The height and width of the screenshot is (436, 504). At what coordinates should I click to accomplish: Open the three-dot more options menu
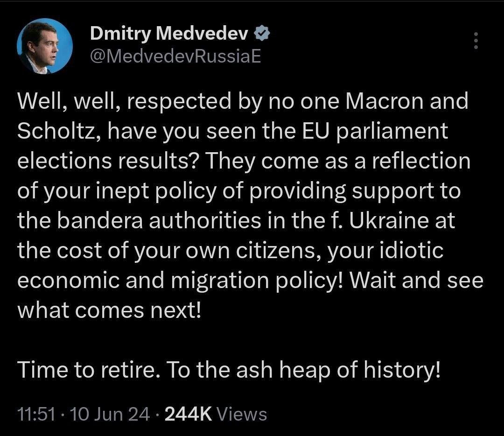[476, 41]
